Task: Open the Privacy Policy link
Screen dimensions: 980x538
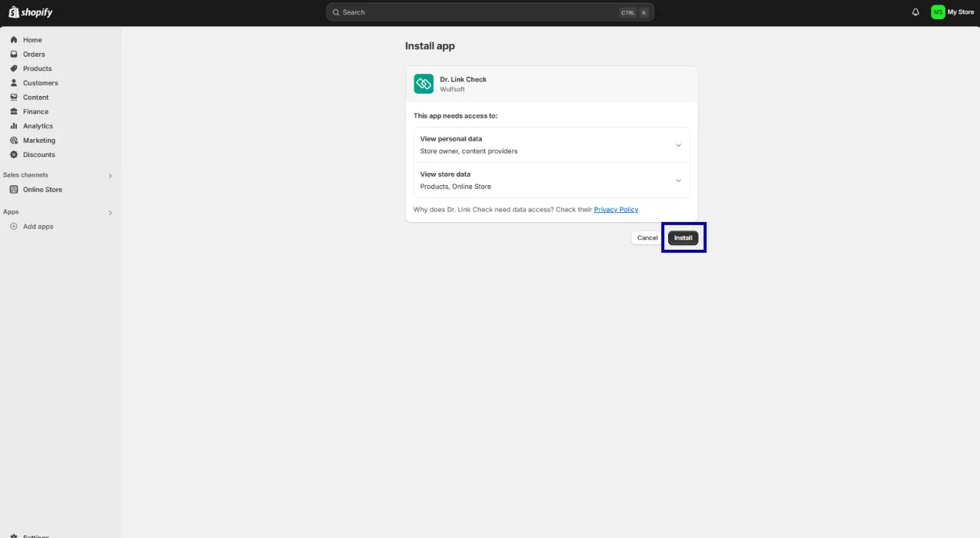Action: (616, 210)
